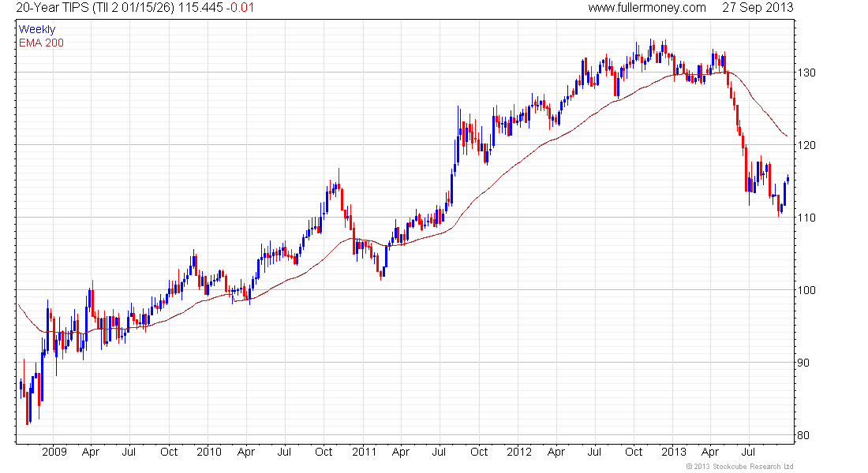The width and height of the screenshot is (868, 473).
Task: Click the 120 price axis label
Action: click(x=806, y=145)
